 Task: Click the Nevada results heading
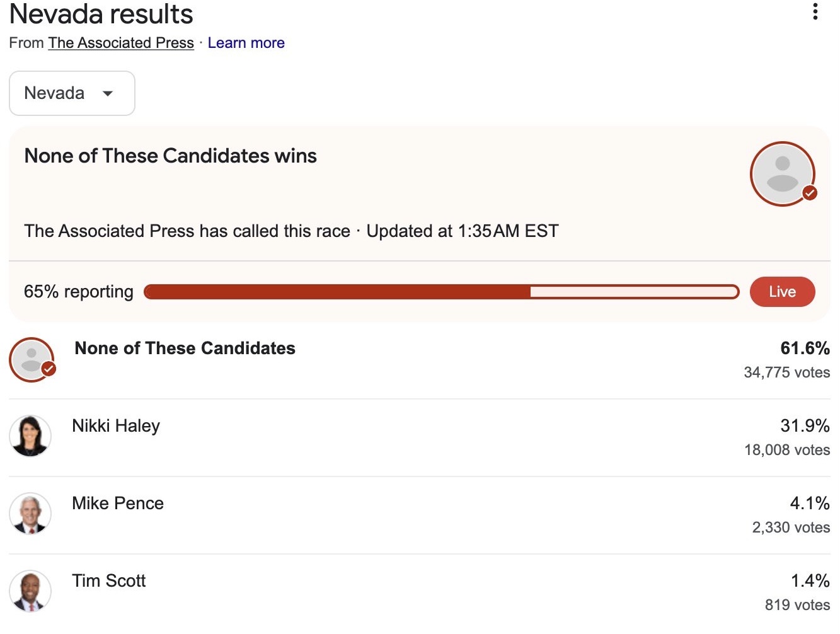[101, 14]
